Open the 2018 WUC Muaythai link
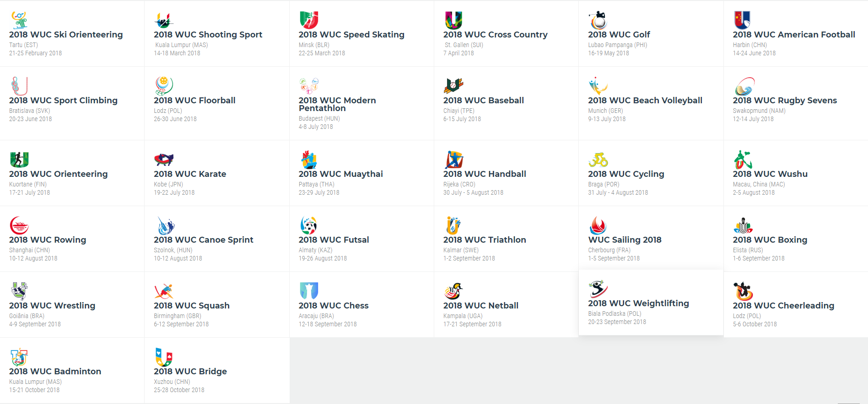The width and height of the screenshot is (868, 404). 341,174
